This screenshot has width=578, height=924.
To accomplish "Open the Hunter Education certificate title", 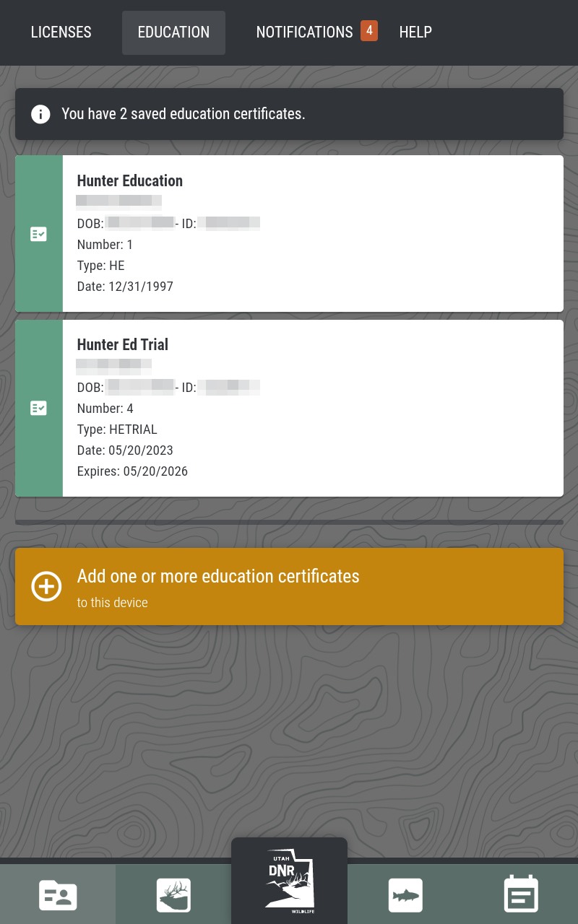I will [130, 180].
